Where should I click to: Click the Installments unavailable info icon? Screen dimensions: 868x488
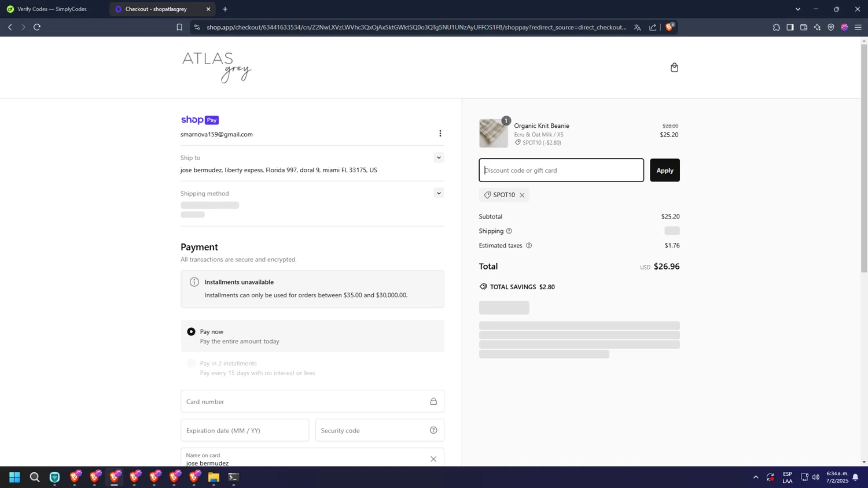coord(194,282)
